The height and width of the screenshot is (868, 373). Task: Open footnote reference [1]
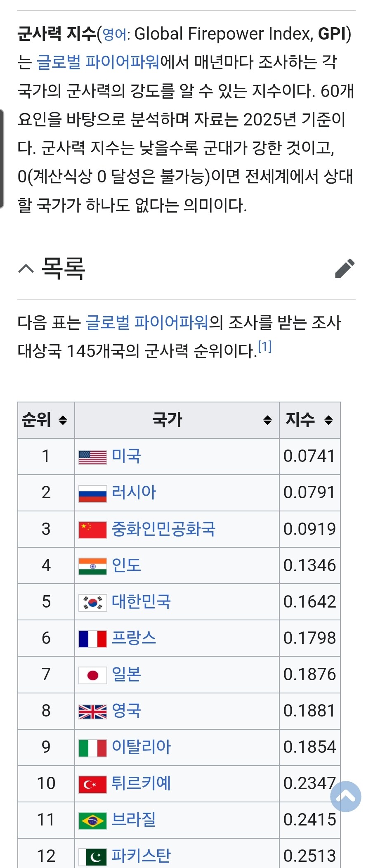265,347
